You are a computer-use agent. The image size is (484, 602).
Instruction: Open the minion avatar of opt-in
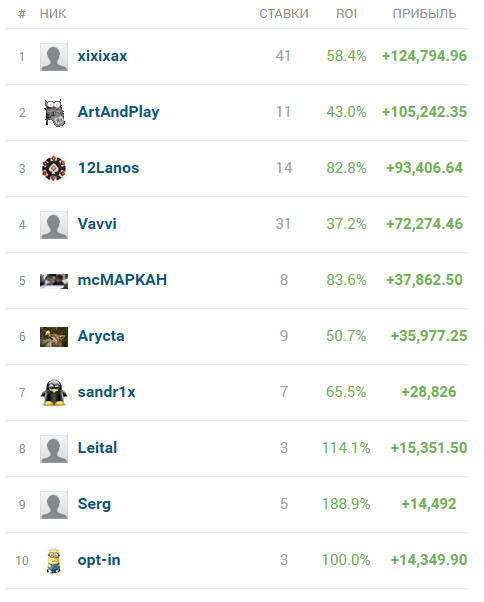[x=54, y=561]
